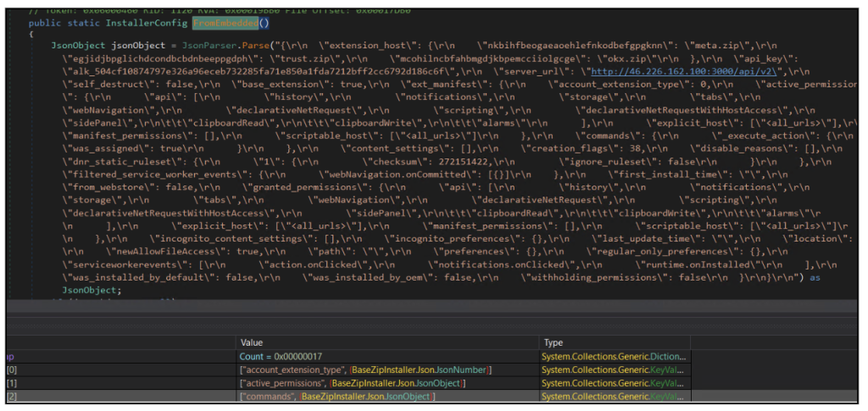This screenshot has height=411, width=868.
Task: Click the KeyVal type cell in the [1] row
Action: (615, 383)
